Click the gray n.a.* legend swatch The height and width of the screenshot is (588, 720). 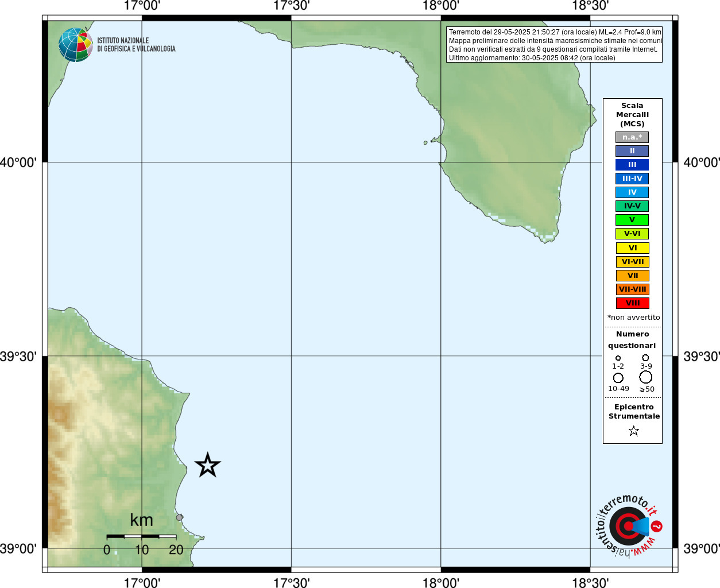coord(632,137)
